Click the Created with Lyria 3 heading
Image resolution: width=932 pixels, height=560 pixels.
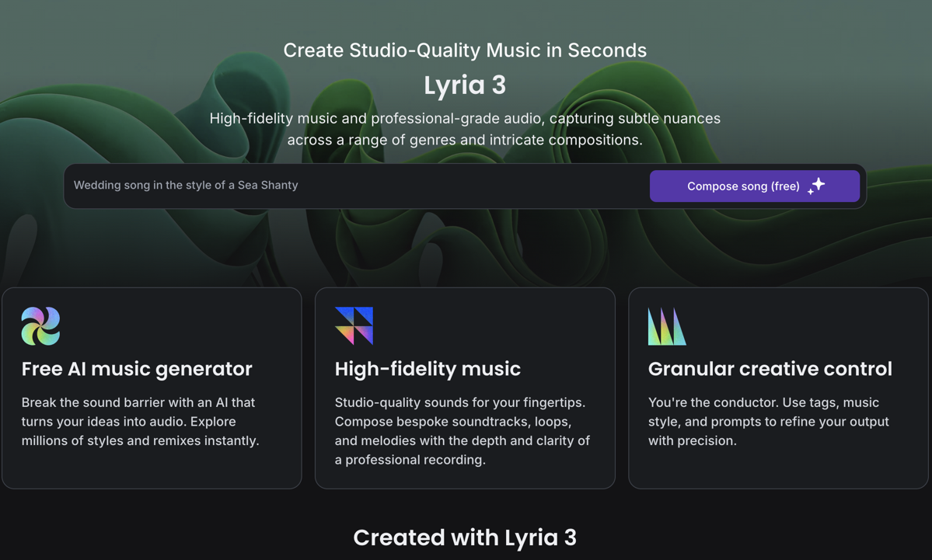click(x=465, y=537)
